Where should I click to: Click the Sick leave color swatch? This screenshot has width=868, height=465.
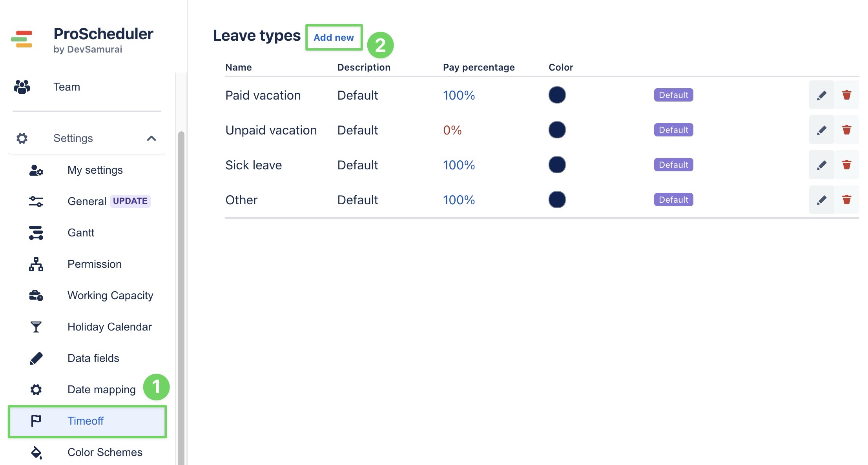[x=557, y=165]
